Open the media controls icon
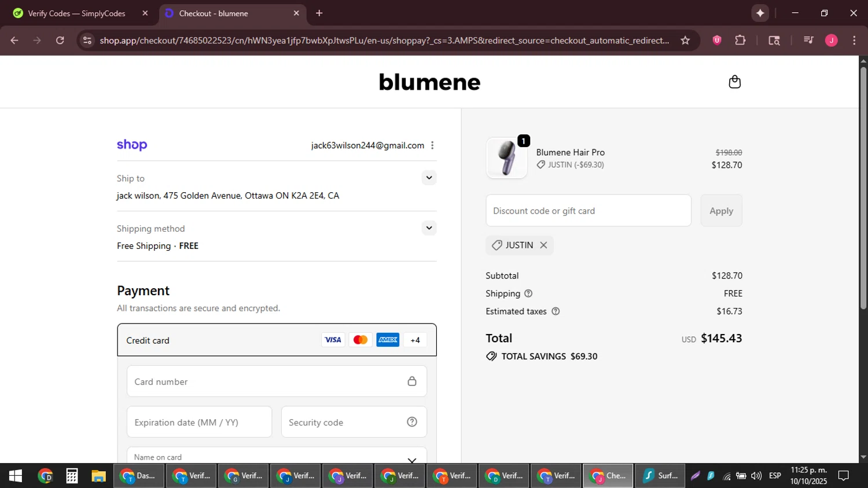 [808, 40]
